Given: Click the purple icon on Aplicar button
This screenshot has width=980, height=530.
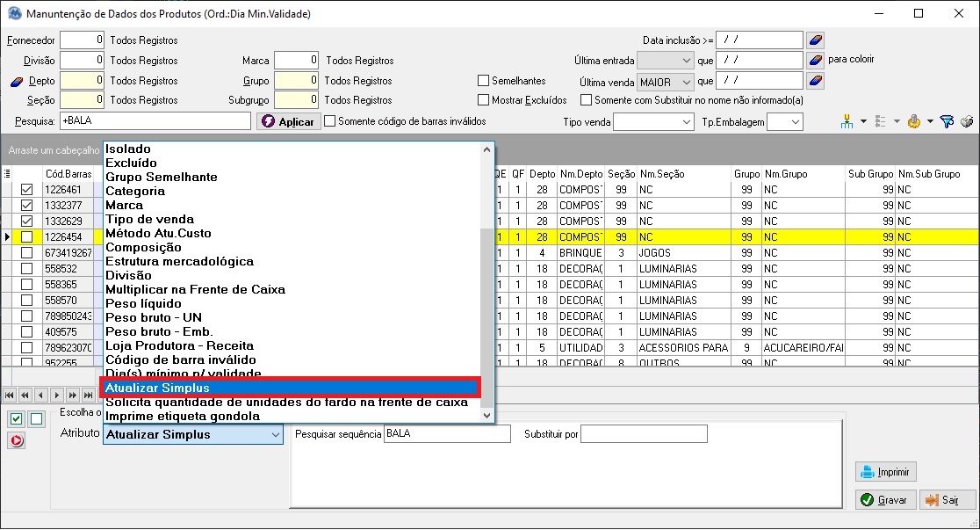Looking at the screenshot, I should tap(268, 121).
